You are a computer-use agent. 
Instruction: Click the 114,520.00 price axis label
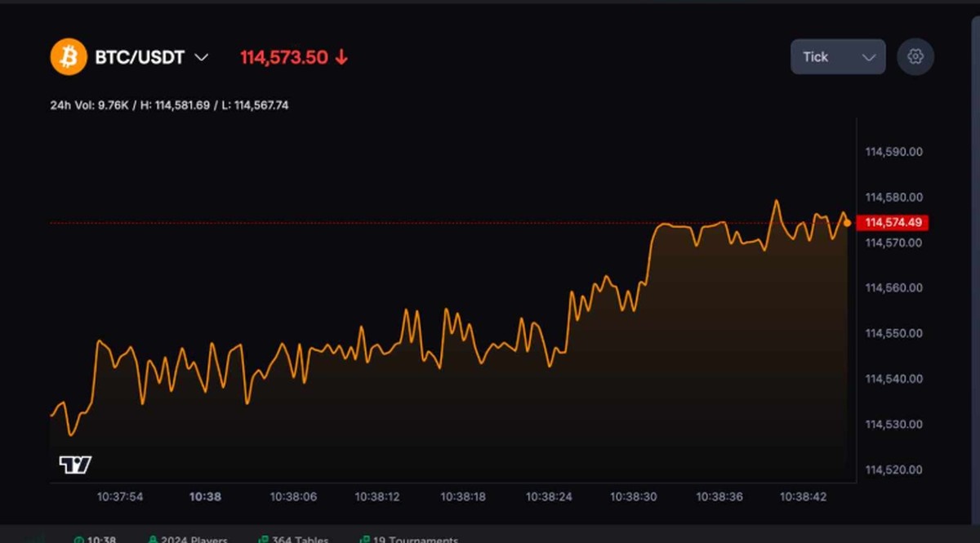[893, 470]
